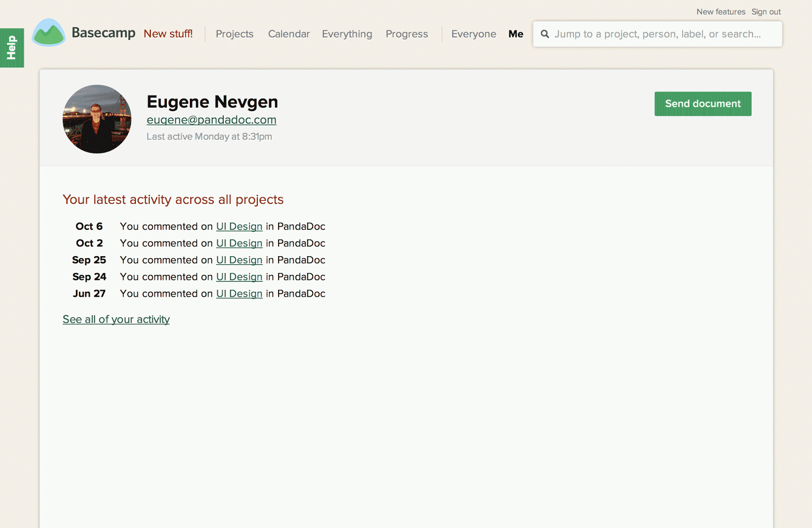Image resolution: width=812 pixels, height=528 pixels.
Task: Open UI Design link from Sep 25
Action: [x=239, y=260]
